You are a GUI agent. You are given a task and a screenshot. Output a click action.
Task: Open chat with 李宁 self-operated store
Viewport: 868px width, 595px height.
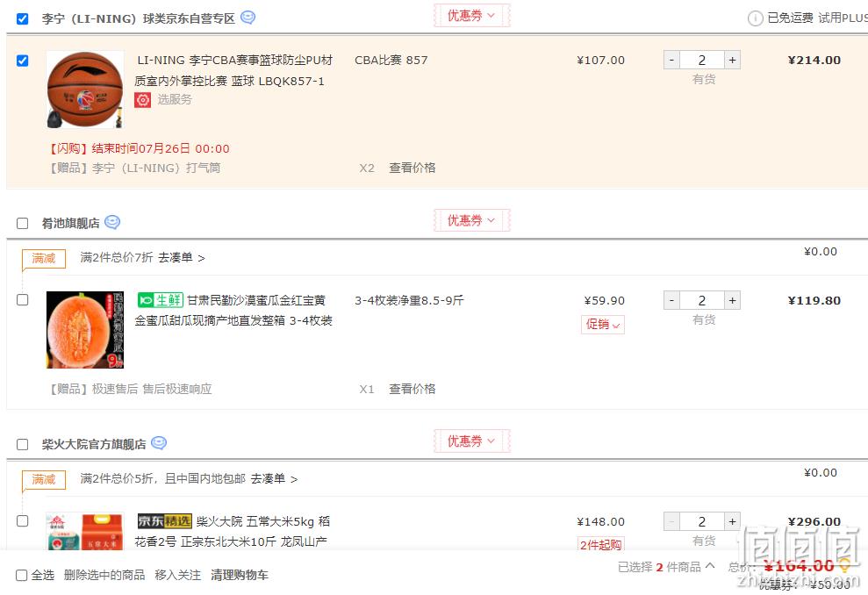click(x=248, y=18)
